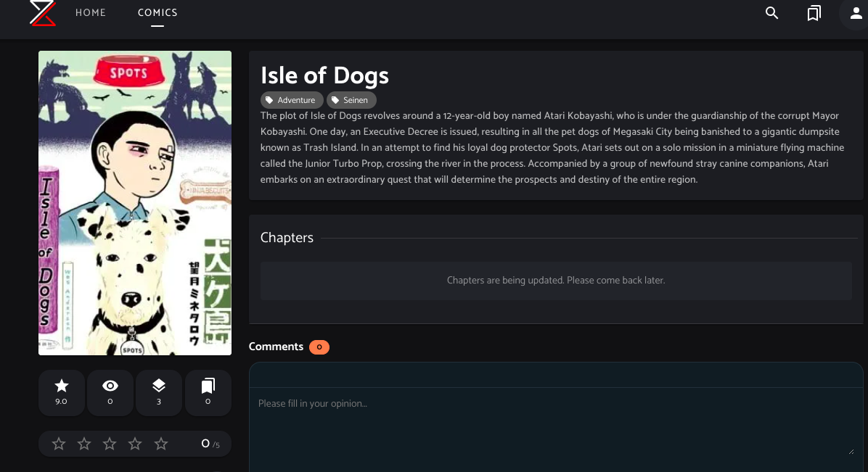Open the search magnifier icon
Image resolution: width=868 pixels, height=472 pixels.
point(772,13)
